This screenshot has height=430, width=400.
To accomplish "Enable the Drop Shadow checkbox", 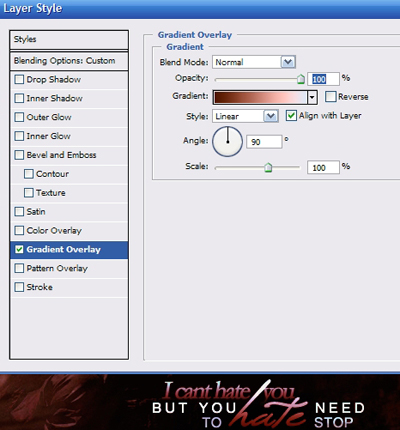I will (x=19, y=79).
